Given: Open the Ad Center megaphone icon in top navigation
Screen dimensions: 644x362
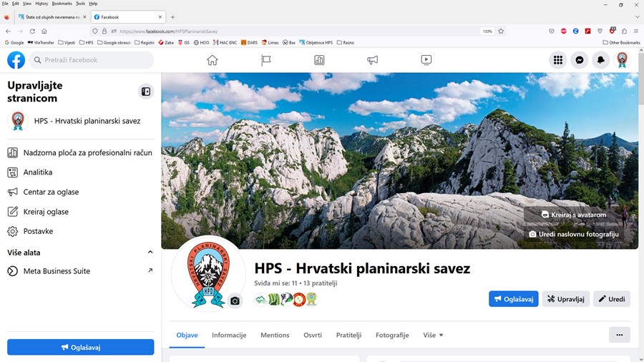Looking at the screenshot, I should [x=373, y=60].
